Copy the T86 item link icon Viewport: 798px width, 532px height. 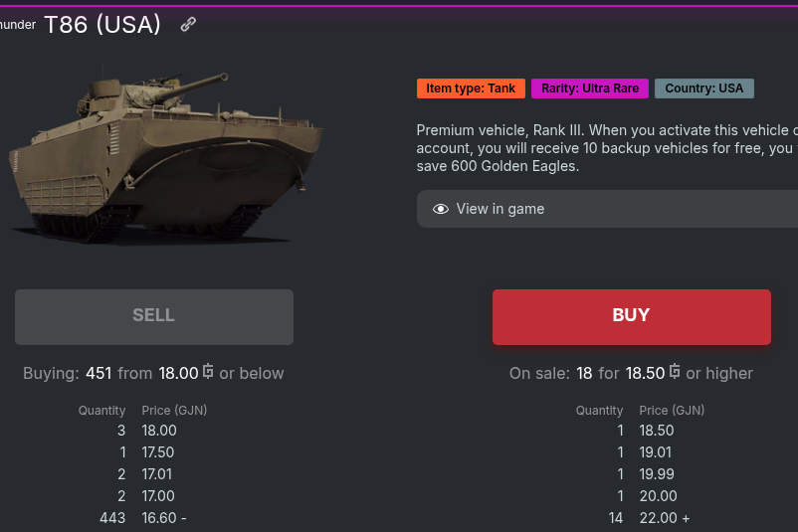[x=188, y=25]
